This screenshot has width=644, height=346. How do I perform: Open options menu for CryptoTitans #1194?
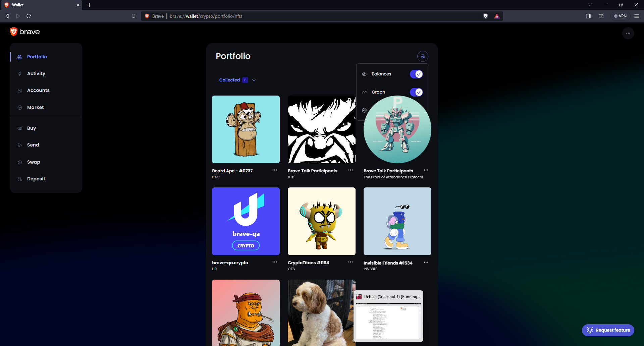click(x=350, y=262)
